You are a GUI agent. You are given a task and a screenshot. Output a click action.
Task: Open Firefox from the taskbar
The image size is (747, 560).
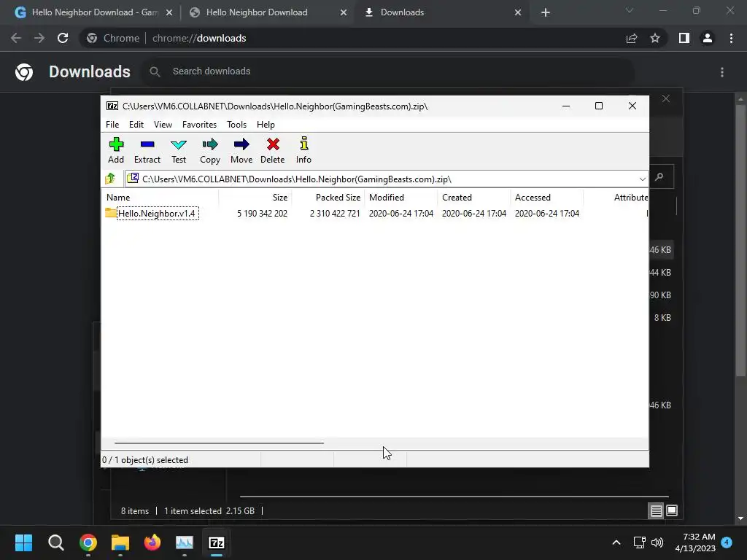tap(152, 542)
